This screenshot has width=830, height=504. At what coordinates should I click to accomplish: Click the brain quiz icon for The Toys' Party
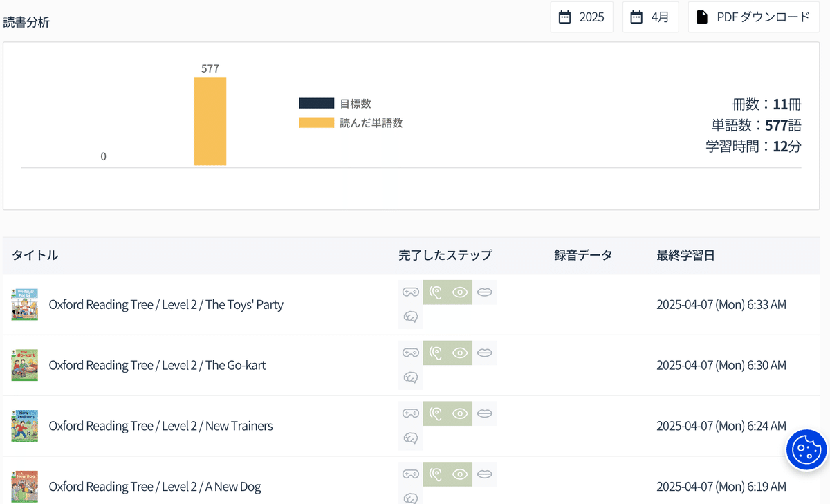(x=411, y=317)
